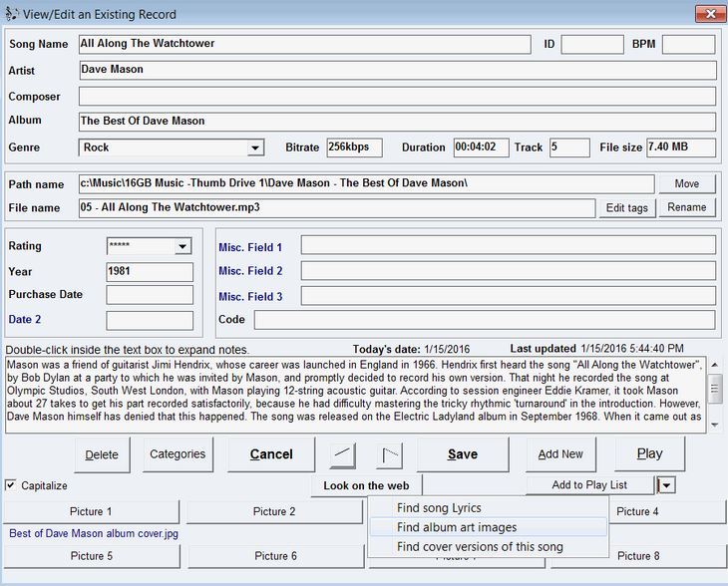This screenshot has height=586, width=728.
Task: Pick Find cover versions of this song
Action: coord(488,547)
